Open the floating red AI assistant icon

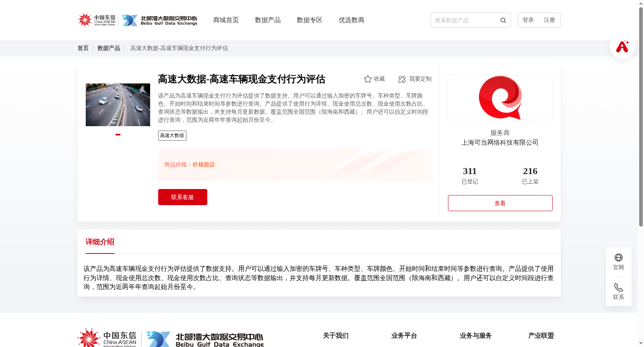(x=622, y=46)
